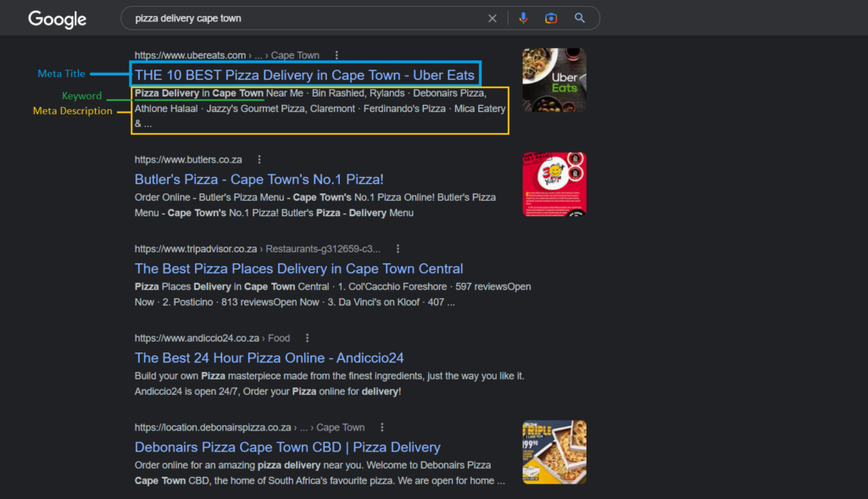Image resolution: width=868 pixels, height=499 pixels.
Task: Click Butler's snippet starting Order Online
Action: [315, 205]
